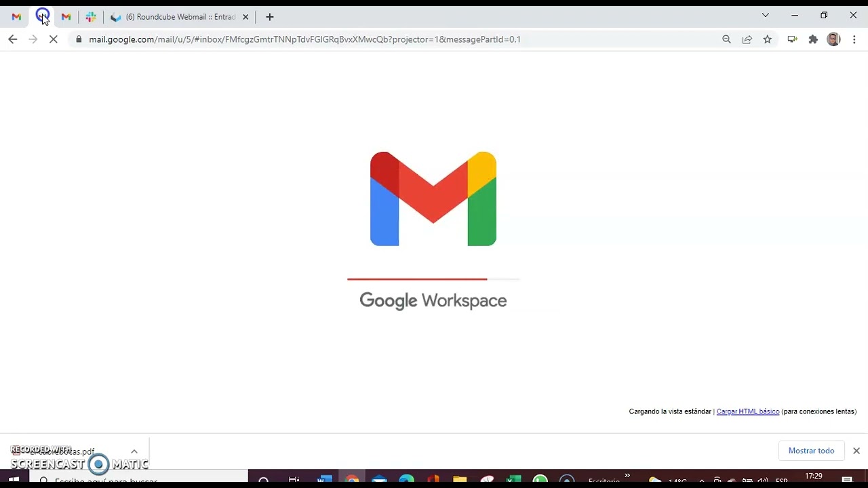Viewport: 868px width, 488px height.
Task: Click the Cargando la vista estándar text
Action: (670, 411)
